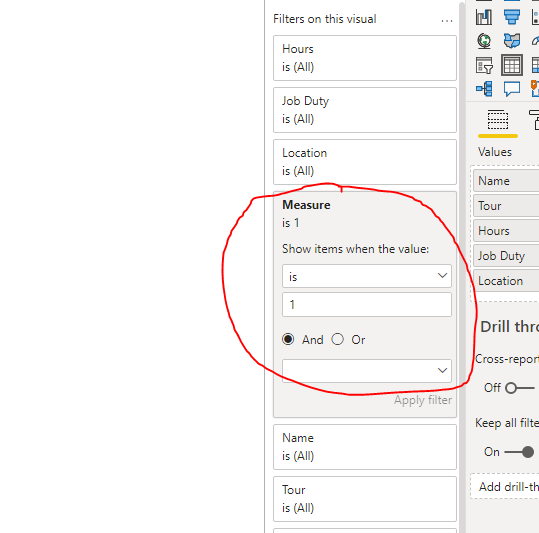The image size is (539, 533).
Task: Expand the Hours filter card
Action: click(365, 58)
